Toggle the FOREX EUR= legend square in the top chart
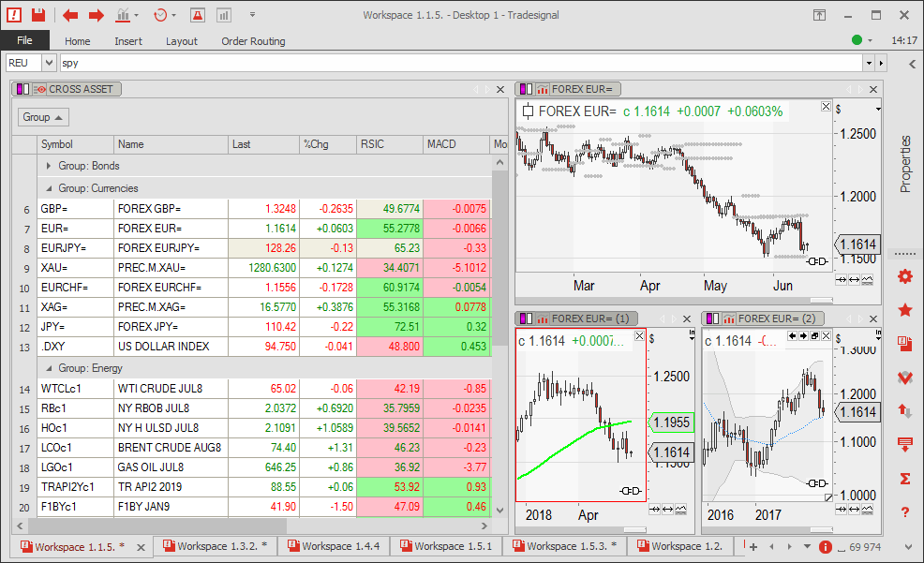 [528, 111]
